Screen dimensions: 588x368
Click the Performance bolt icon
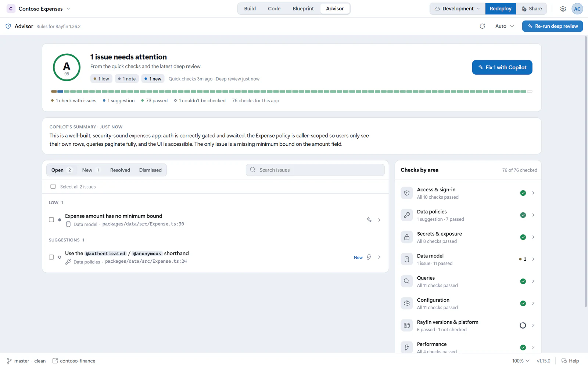point(407,347)
